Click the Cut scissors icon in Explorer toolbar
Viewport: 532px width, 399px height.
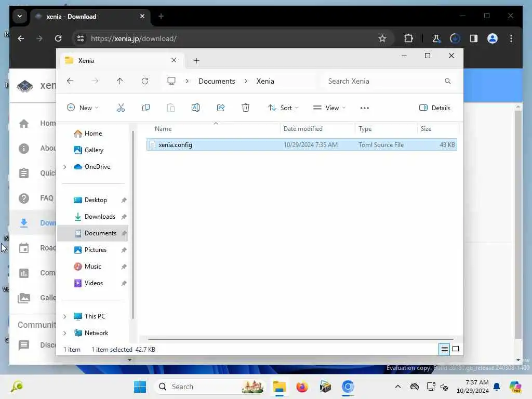coord(121,108)
